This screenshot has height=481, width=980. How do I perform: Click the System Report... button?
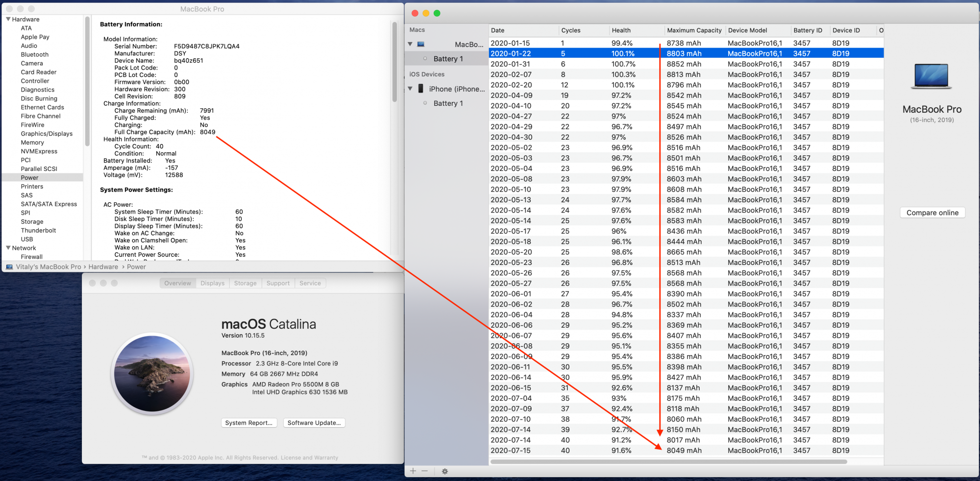[x=249, y=423]
